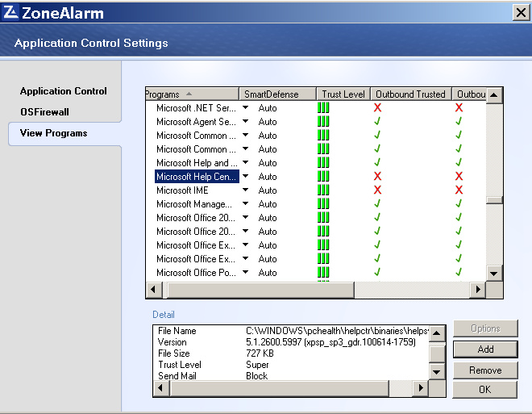Open SmartDefense dropdown for Microsoft .NET Ser...
Screen dimensions: 532x414
point(245,107)
